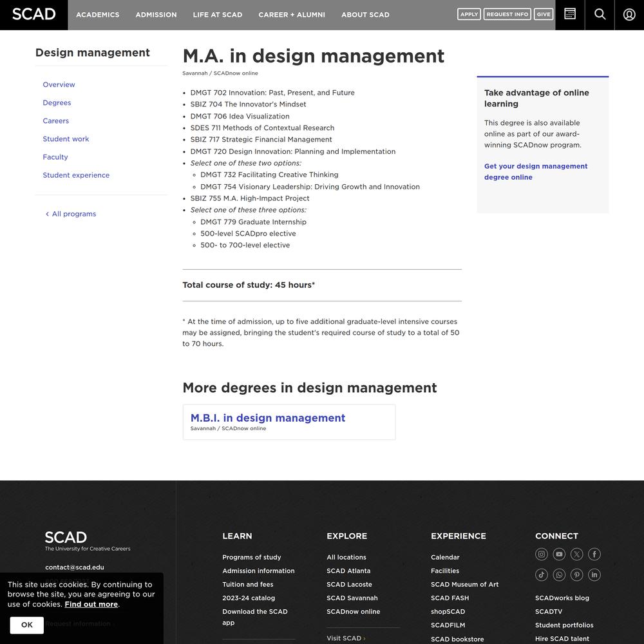Image resolution: width=644 pixels, height=644 pixels.
Task: Open the calendar icon in header
Action: [x=570, y=14]
